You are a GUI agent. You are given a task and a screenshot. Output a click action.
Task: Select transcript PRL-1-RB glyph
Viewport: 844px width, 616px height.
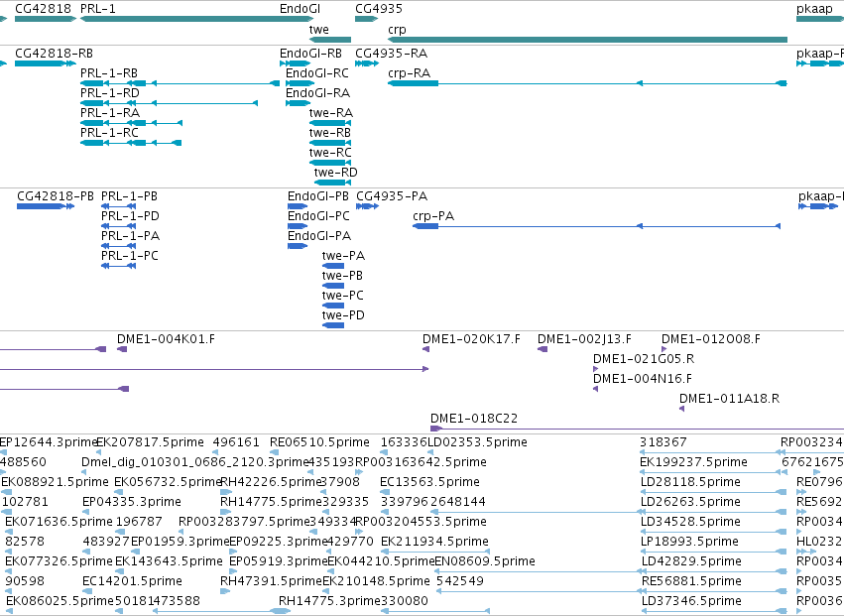pyautogui.click(x=180, y=83)
